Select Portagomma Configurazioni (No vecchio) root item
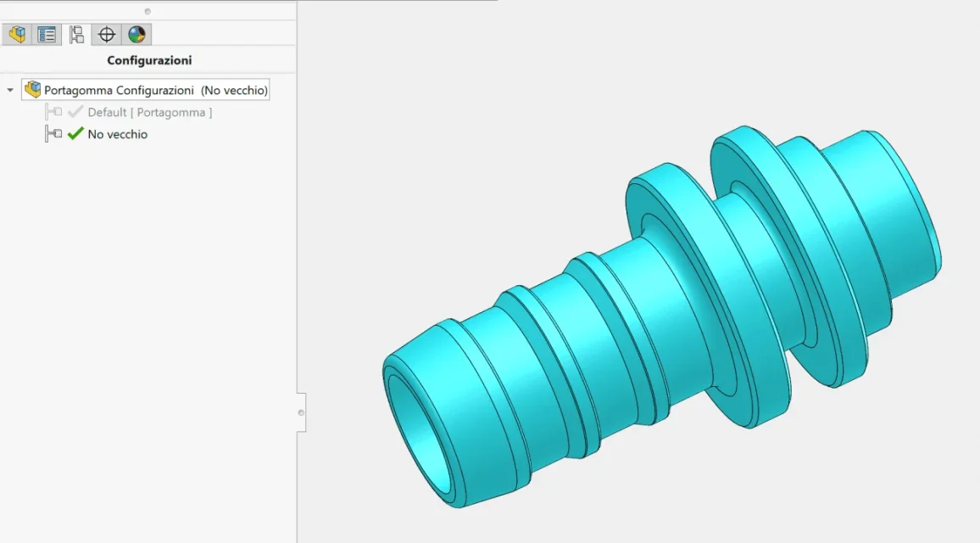 click(146, 90)
